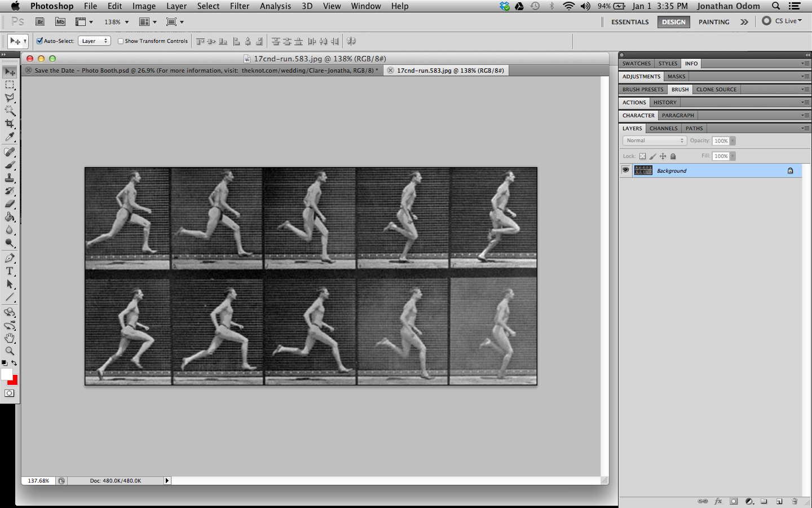Hide the Background layer visibility eye
Image resolution: width=812 pixels, height=508 pixels.
click(x=625, y=170)
